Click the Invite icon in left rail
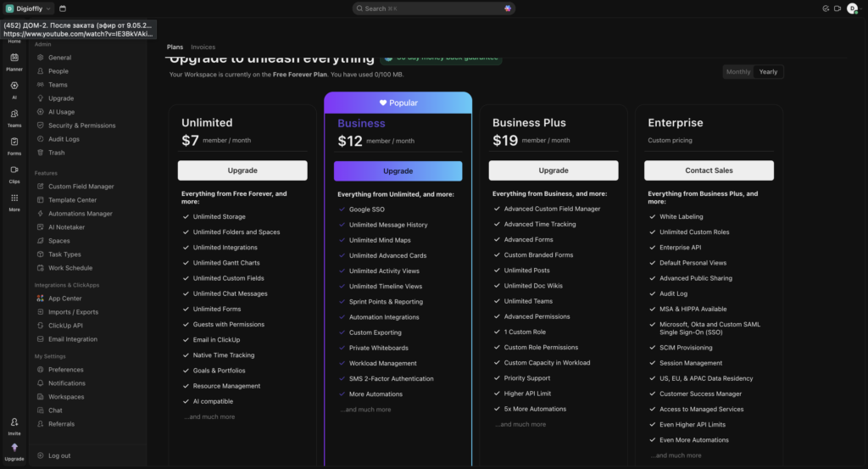 point(14,422)
